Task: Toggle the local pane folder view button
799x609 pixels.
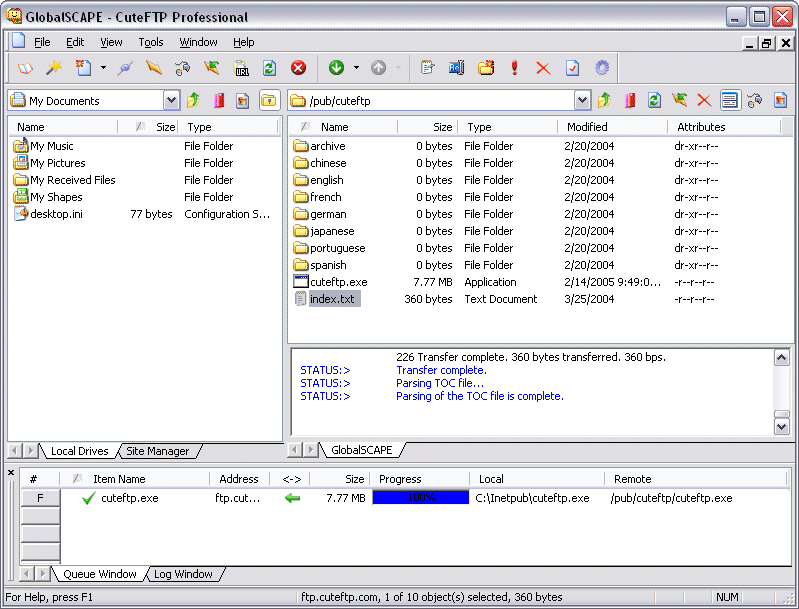Action: coord(269,100)
